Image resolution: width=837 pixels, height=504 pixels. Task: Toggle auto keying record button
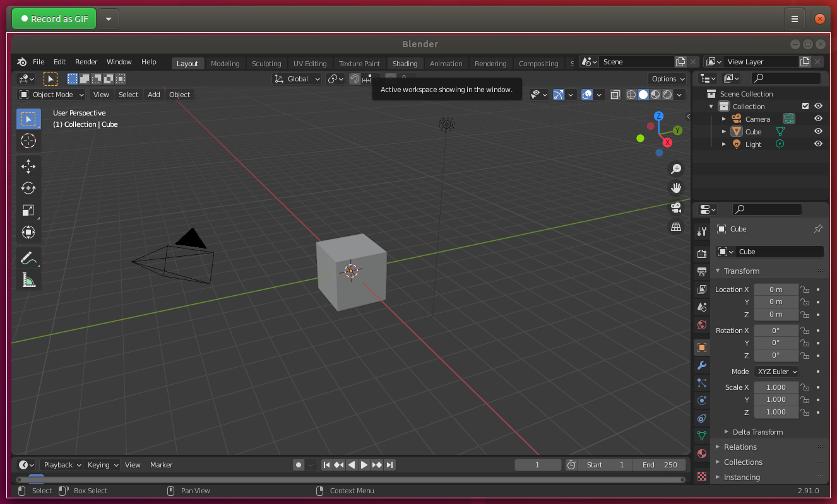[299, 465]
